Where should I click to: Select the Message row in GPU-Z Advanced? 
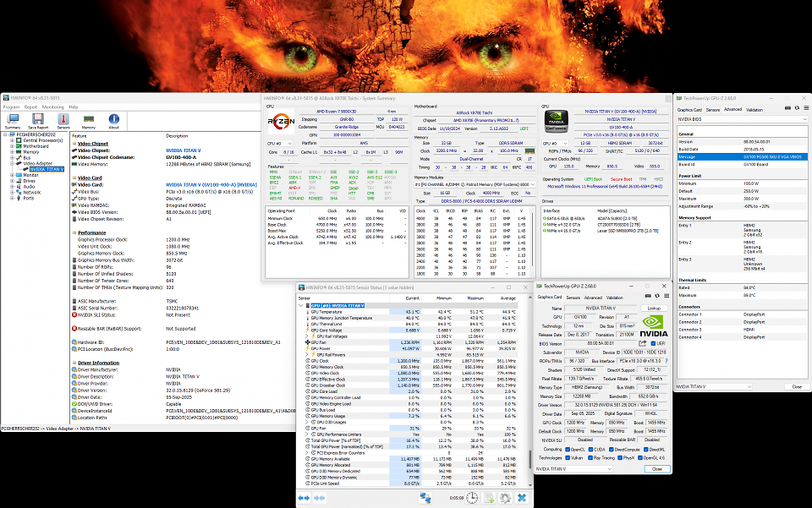pyautogui.click(x=742, y=156)
